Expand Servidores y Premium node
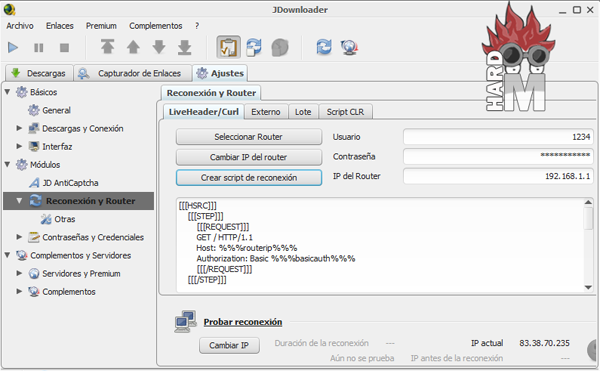Screen dimensions: 600x371 pos(19,273)
